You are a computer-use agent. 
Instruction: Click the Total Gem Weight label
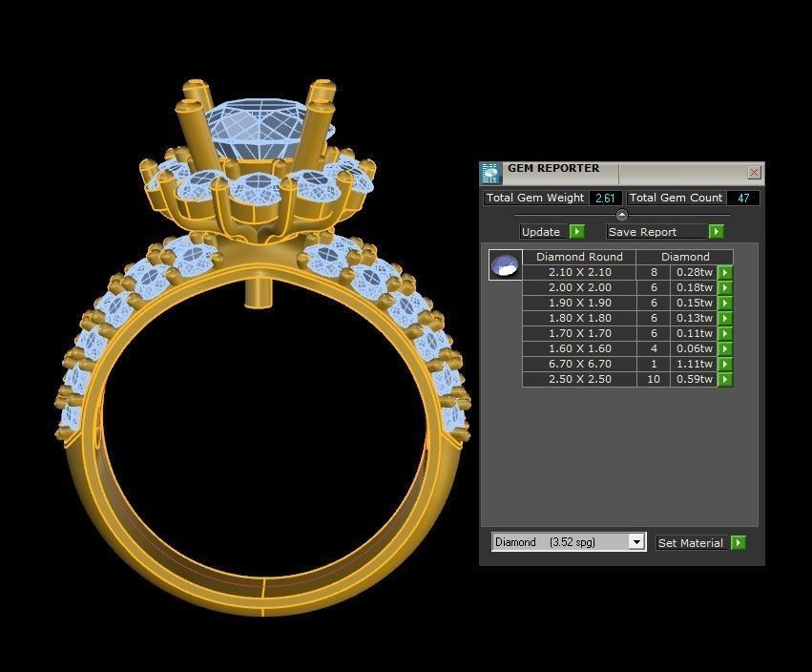tap(535, 198)
